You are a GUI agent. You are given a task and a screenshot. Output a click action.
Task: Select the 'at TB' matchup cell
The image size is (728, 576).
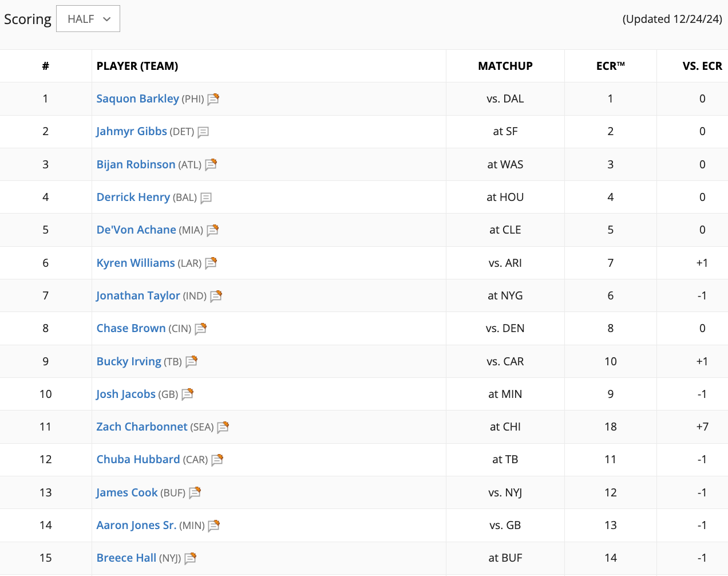click(x=505, y=459)
